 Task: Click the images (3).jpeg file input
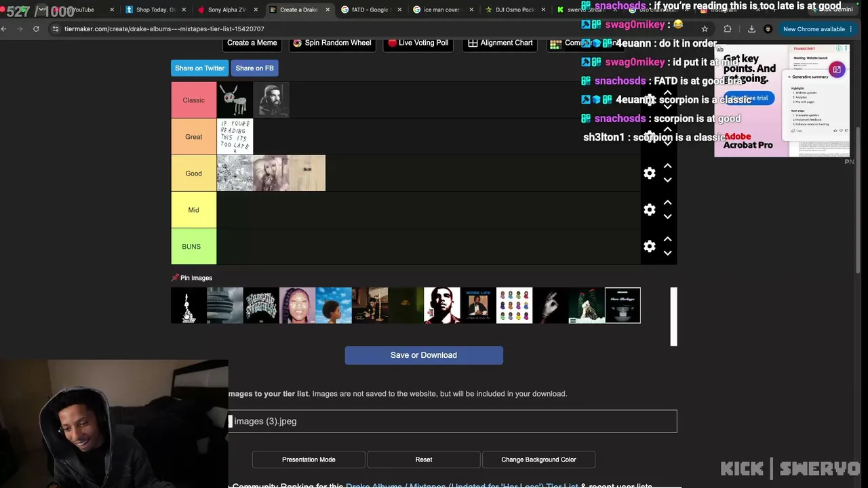coord(452,422)
